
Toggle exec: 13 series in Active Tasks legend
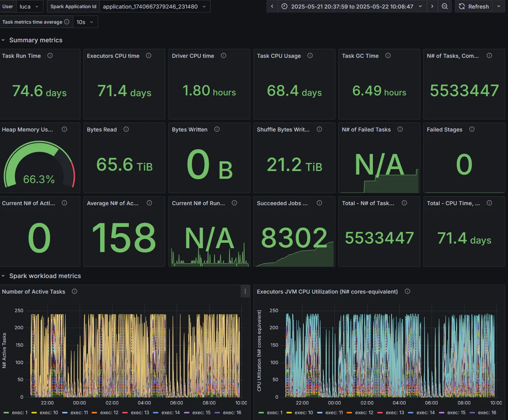136,413
